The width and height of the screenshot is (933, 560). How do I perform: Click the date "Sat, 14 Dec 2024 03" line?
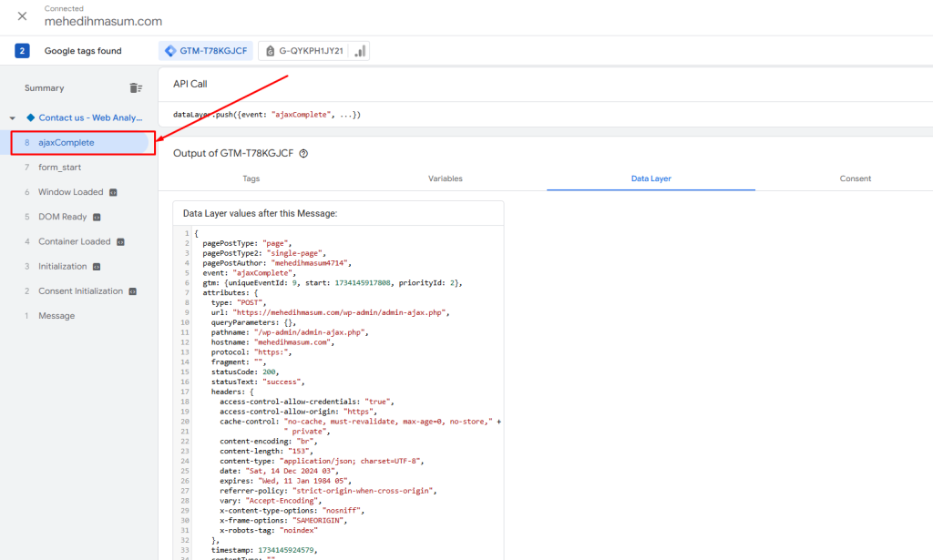pos(279,472)
